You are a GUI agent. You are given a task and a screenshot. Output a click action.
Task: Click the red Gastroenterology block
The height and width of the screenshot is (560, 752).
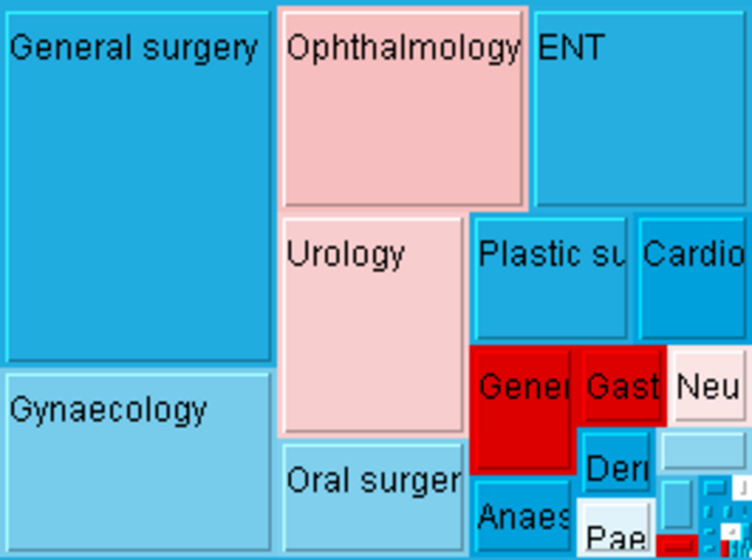coord(622,385)
